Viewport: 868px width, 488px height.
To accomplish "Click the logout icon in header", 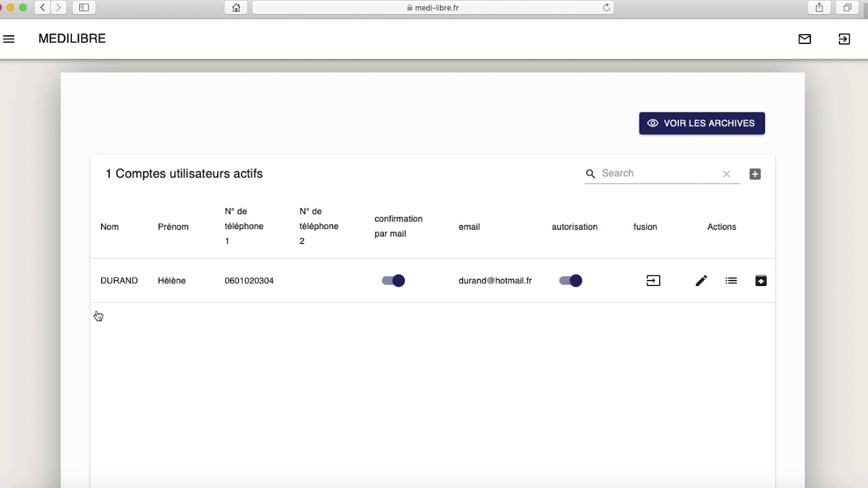I will (844, 39).
